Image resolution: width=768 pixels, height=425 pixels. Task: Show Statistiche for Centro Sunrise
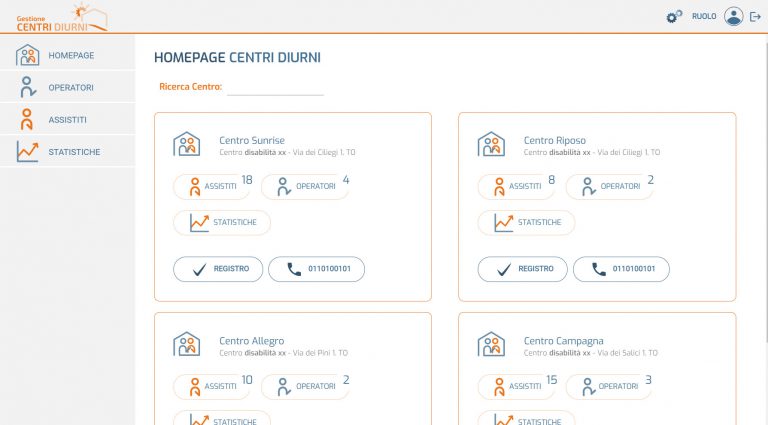pos(222,222)
